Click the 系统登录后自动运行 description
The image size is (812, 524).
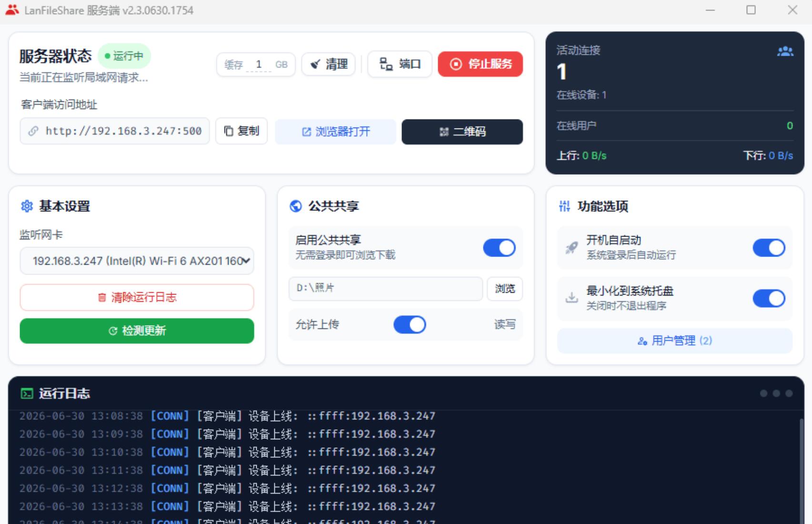tap(631, 255)
